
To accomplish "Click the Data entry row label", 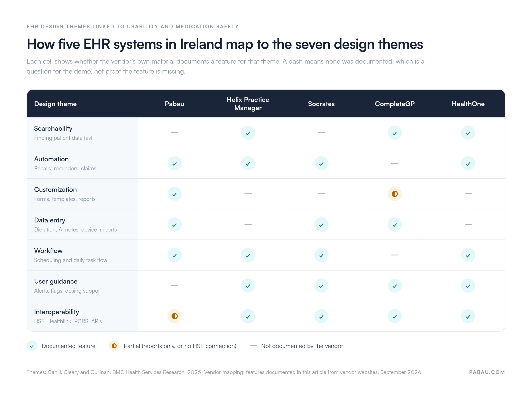I will click(49, 220).
